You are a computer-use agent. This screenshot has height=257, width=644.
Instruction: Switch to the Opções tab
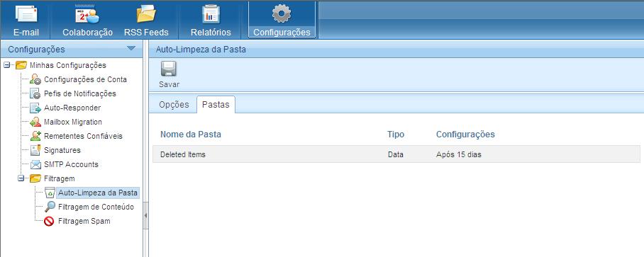click(x=174, y=105)
